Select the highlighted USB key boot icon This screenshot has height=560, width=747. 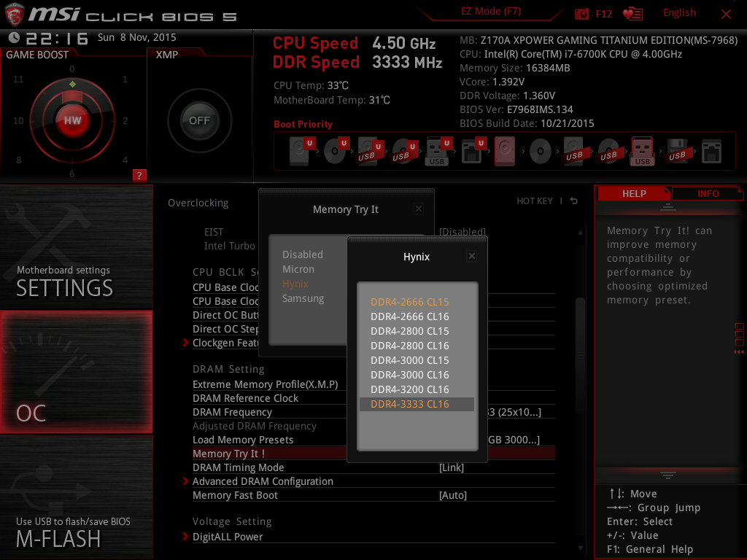(x=642, y=151)
